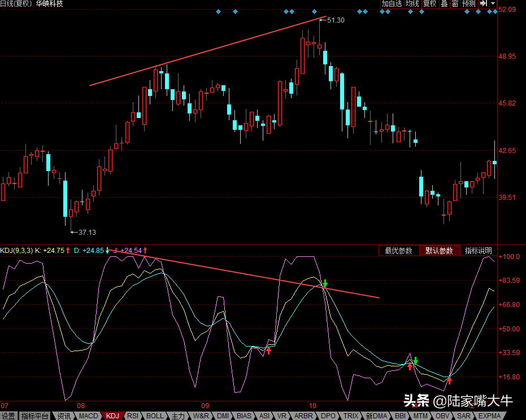The image size is (526, 420).
Task: Click the 39.51 price axis label
Action: click(507, 197)
